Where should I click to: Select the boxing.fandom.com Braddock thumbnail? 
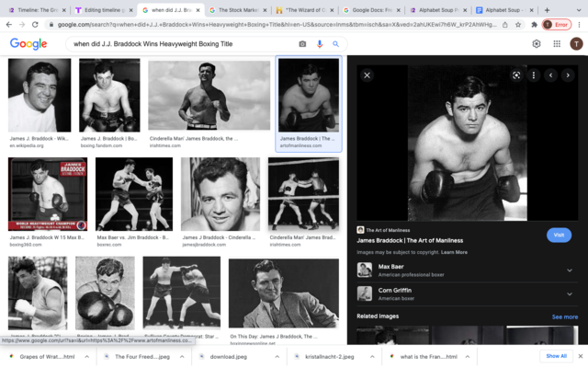pos(109,95)
